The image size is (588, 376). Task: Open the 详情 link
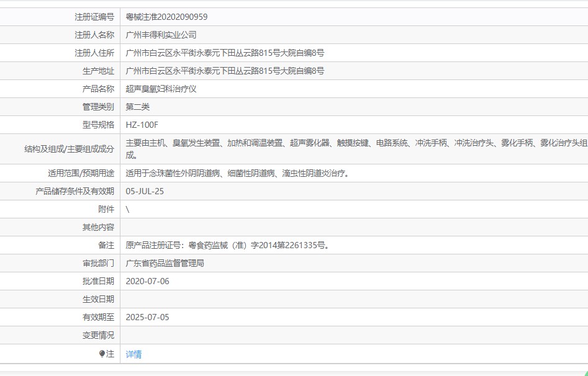(133, 354)
